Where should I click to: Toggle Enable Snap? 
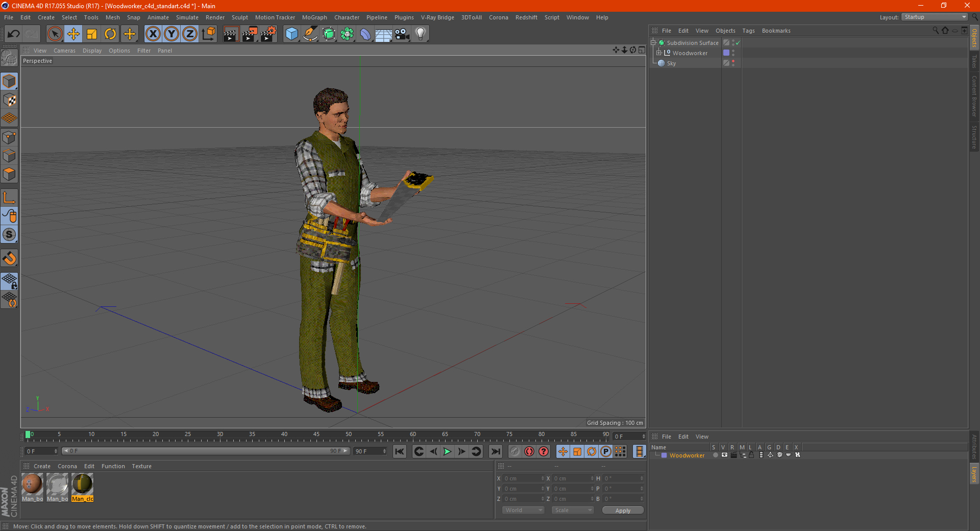pos(9,258)
